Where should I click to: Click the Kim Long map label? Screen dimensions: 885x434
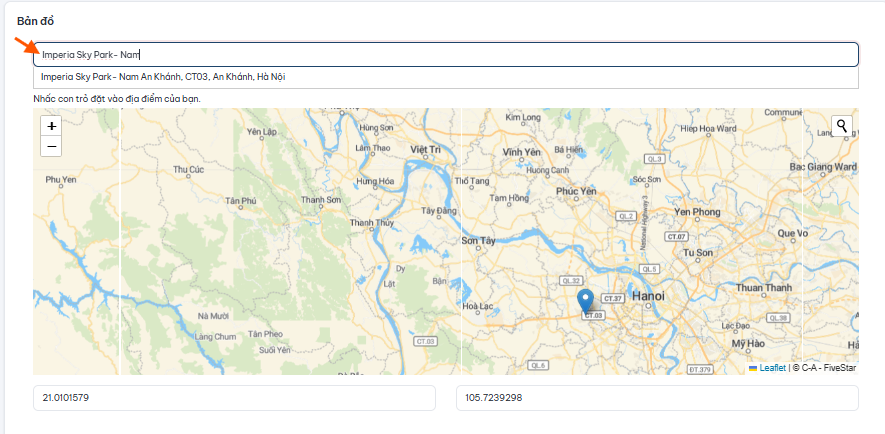[x=523, y=117]
